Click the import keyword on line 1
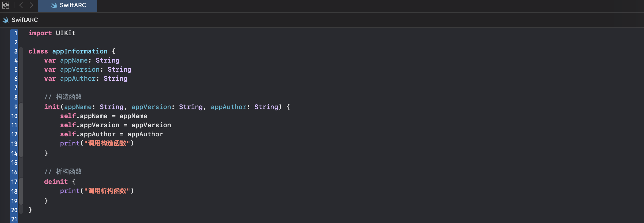The width and height of the screenshot is (644, 223). click(40, 33)
